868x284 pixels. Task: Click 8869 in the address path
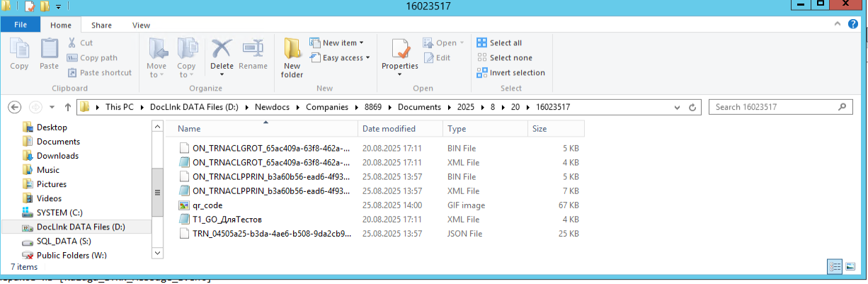click(x=372, y=107)
